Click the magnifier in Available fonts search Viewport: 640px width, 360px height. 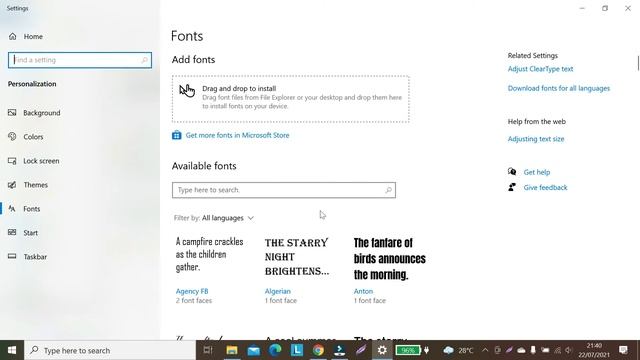click(x=388, y=190)
